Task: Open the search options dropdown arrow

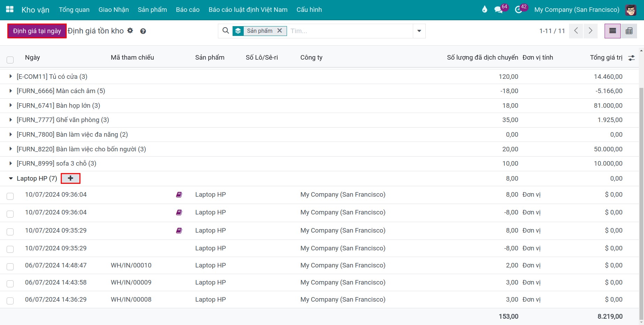Action: pyautogui.click(x=419, y=31)
